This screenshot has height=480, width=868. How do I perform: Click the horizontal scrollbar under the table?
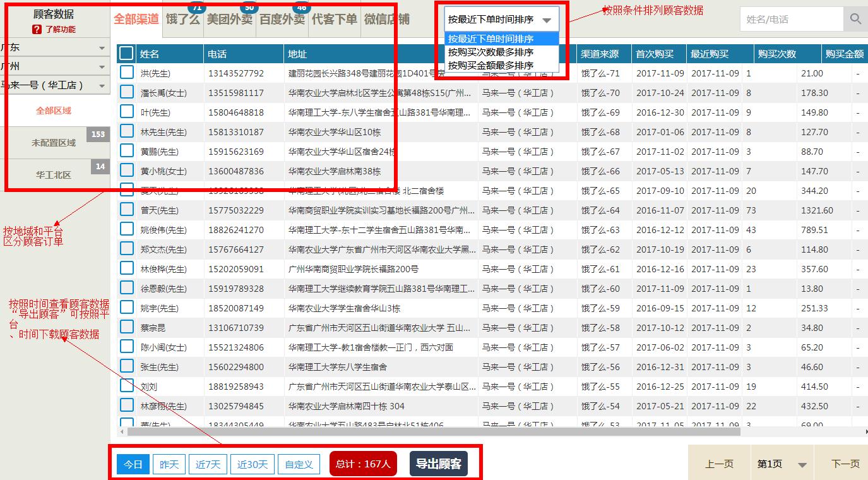coord(434,432)
